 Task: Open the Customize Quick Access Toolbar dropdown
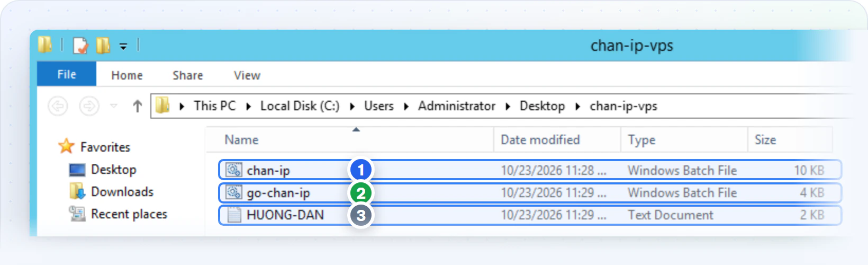[x=123, y=46]
